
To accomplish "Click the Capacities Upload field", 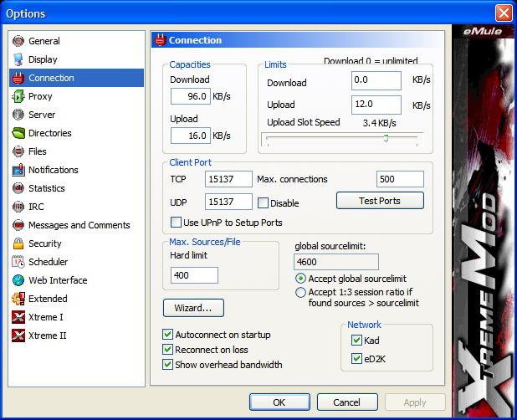I will coord(191,136).
